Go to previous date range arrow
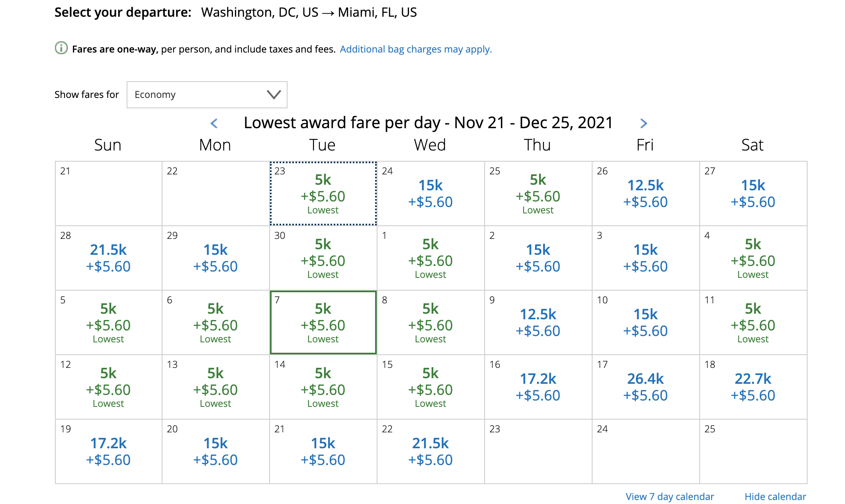 tap(214, 123)
